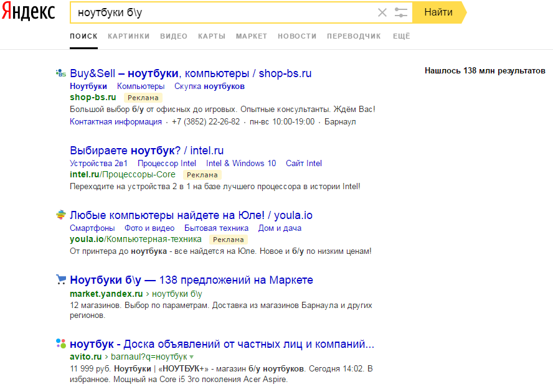Click Юла snippet От принтера до ноутбука
This screenshot has width=553, height=392.
tap(220, 251)
